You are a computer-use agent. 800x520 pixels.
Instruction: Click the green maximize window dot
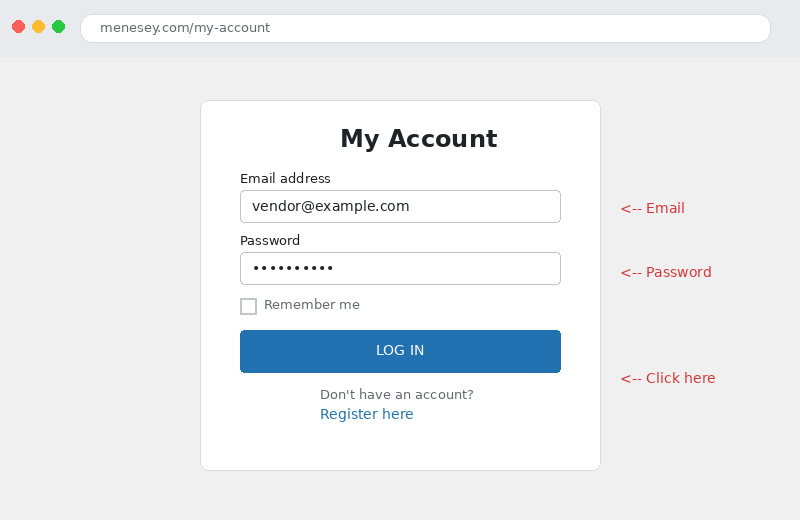[x=59, y=27]
